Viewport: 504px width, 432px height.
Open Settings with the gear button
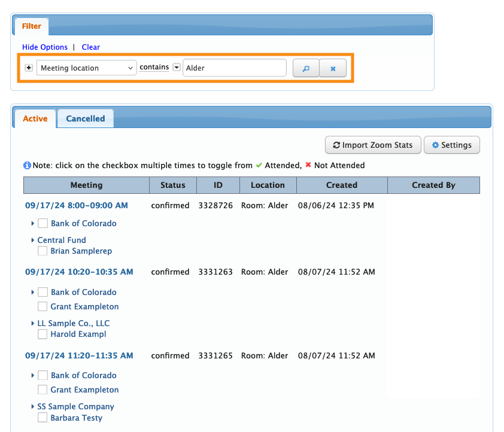tap(451, 145)
